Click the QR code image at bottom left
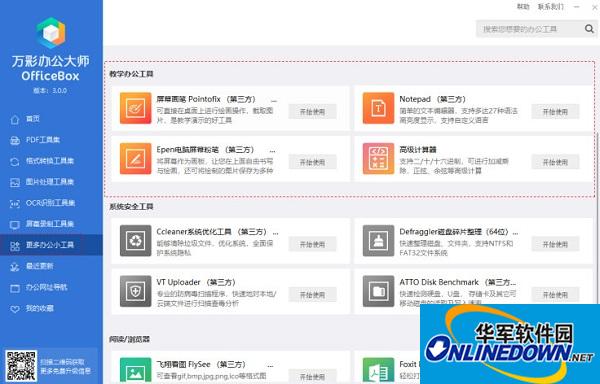This screenshot has height=384, width=600. pos(21,366)
